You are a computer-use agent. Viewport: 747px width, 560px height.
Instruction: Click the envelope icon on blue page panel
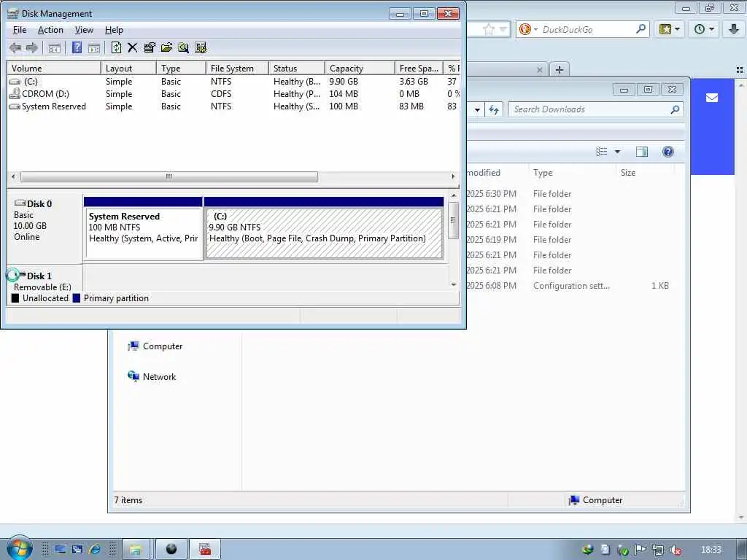[x=712, y=98]
